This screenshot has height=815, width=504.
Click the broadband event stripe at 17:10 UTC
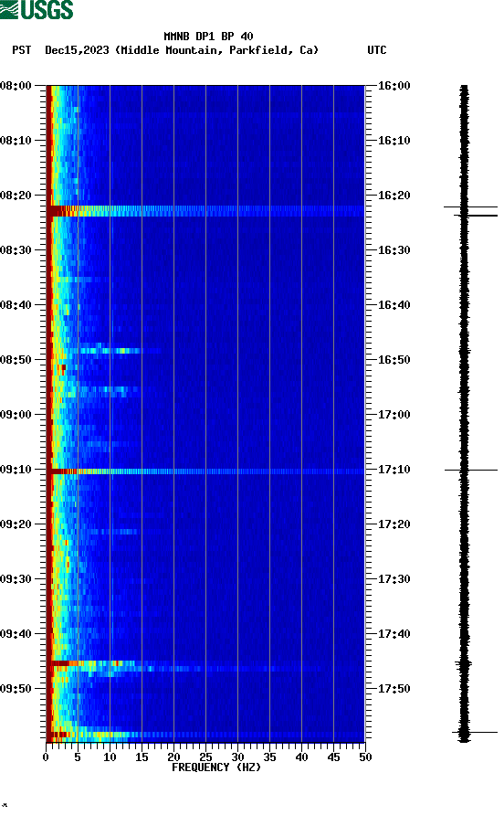click(205, 471)
